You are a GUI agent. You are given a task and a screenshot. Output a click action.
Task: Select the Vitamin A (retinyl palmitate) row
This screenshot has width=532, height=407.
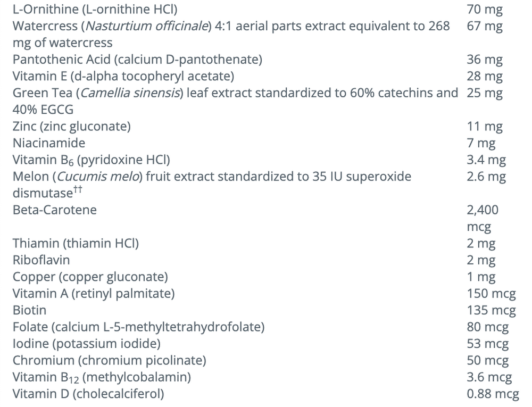(x=94, y=293)
